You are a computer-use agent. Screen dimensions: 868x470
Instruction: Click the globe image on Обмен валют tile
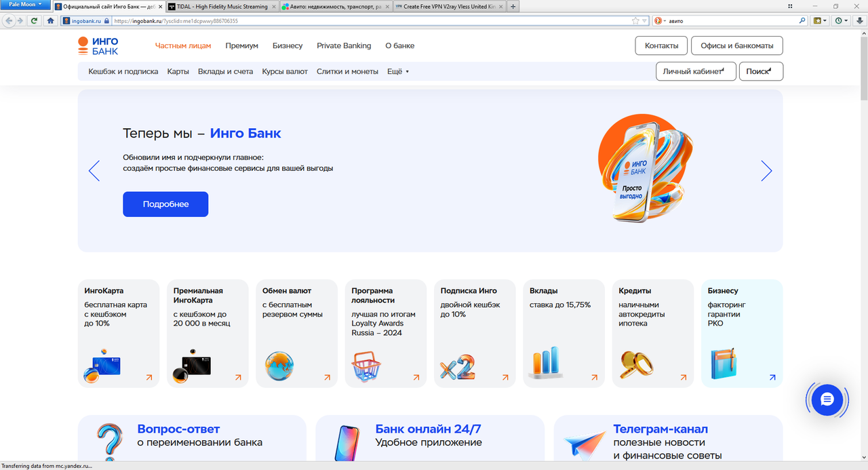click(x=279, y=366)
